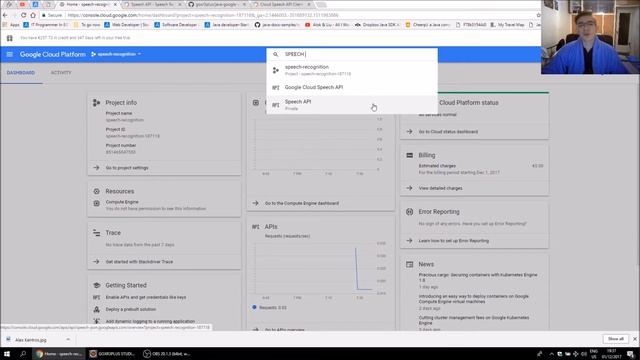Viewport: 640px width, 360px height.
Task: Open the Windows Start menu
Action: [x=7, y=354]
